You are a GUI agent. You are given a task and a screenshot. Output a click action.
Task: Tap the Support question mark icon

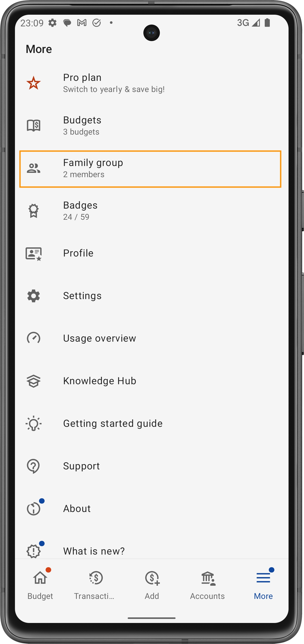(33, 466)
